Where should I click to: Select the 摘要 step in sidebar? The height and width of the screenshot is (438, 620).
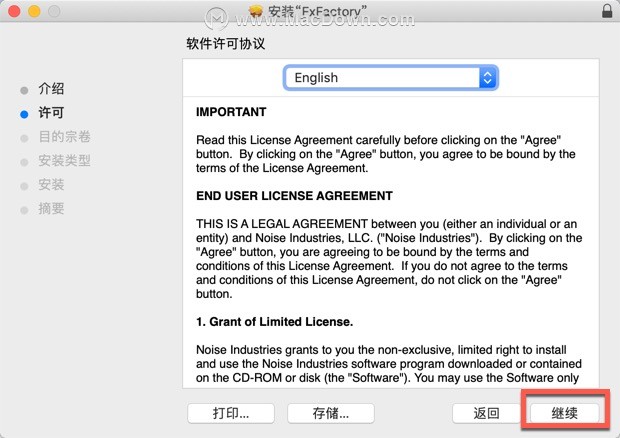point(51,208)
